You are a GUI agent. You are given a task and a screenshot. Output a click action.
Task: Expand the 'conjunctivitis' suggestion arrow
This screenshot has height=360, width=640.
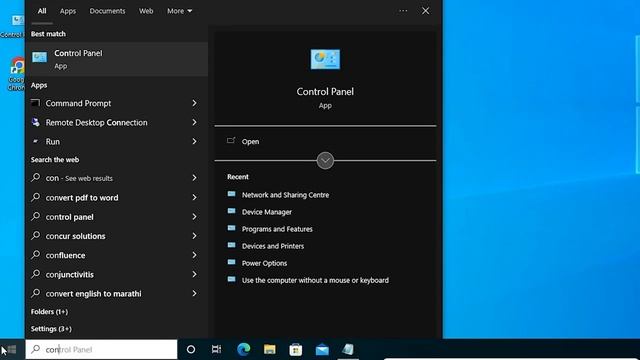click(x=194, y=274)
